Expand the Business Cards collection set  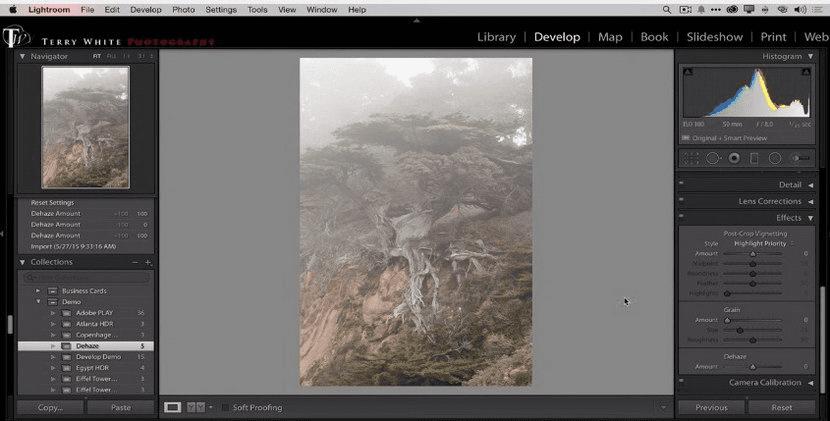tap(38, 291)
